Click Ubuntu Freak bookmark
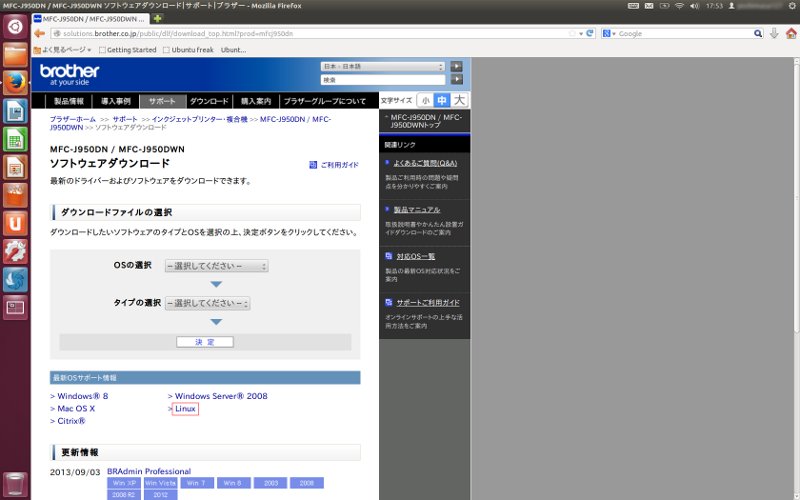800x500 pixels. tap(188, 49)
